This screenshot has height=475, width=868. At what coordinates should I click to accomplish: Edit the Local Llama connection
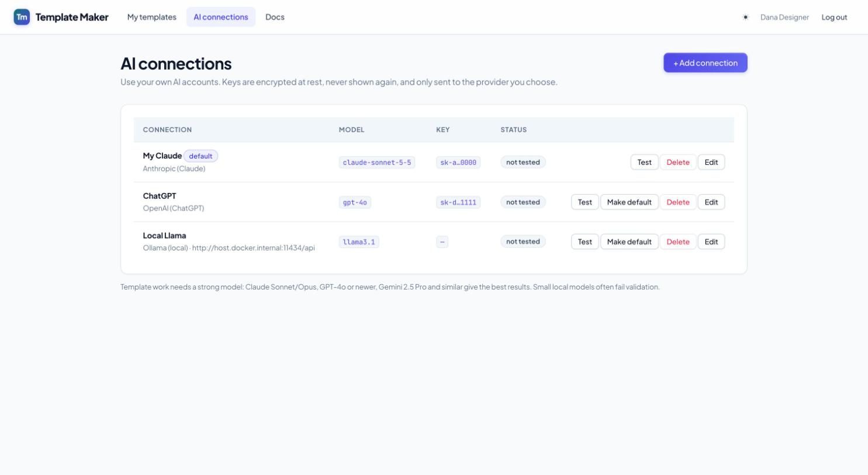click(711, 242)
